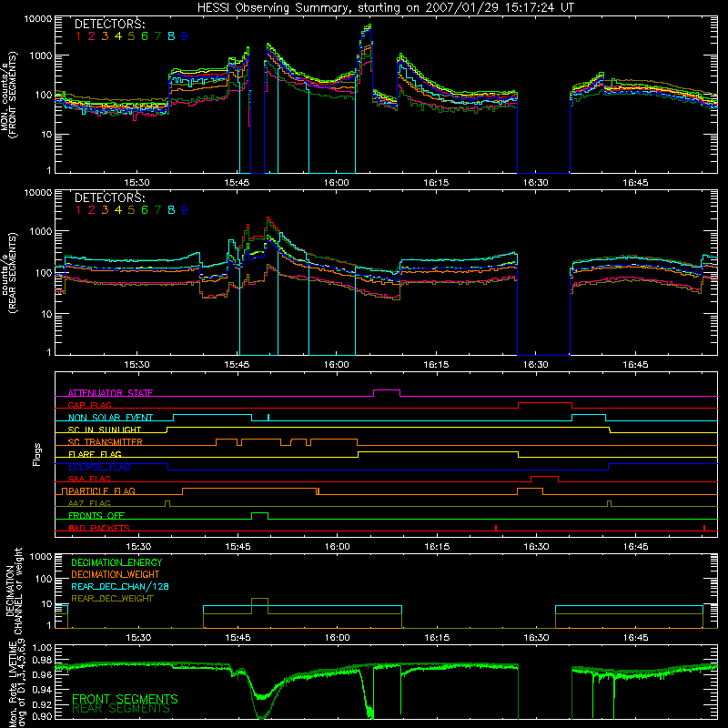Click the Mon. Rate LIVETIME axis label

[x=16, y=683]
